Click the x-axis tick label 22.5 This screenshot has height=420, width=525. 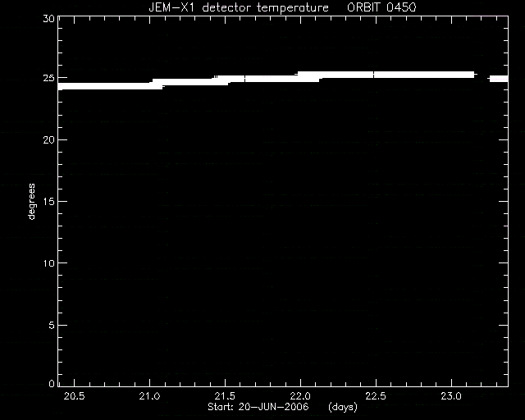pyautogui.click(x=376, y=396)
